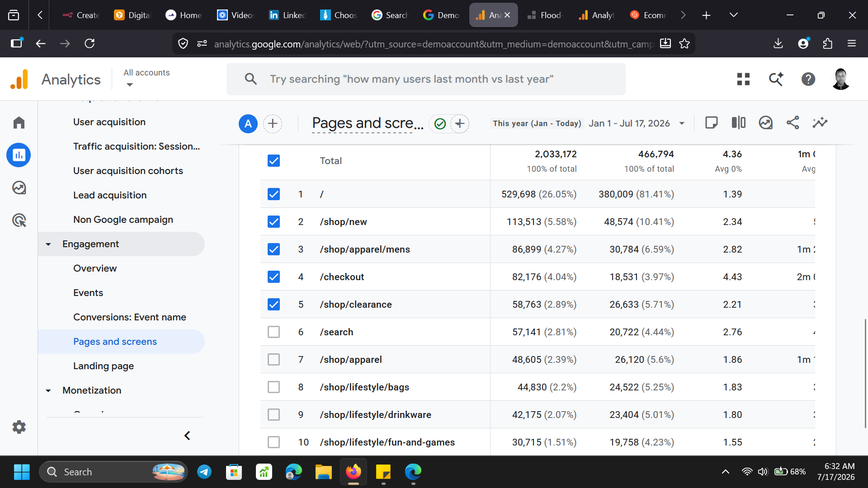
Task: Uncheck the /shop/clearance row checkbox
Action: pos(274,305)
